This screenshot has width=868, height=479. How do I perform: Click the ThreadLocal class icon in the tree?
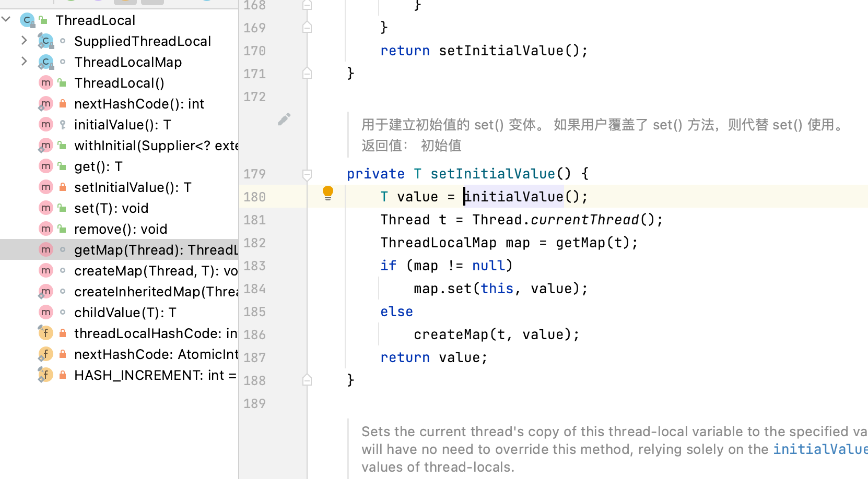[27, 20]
